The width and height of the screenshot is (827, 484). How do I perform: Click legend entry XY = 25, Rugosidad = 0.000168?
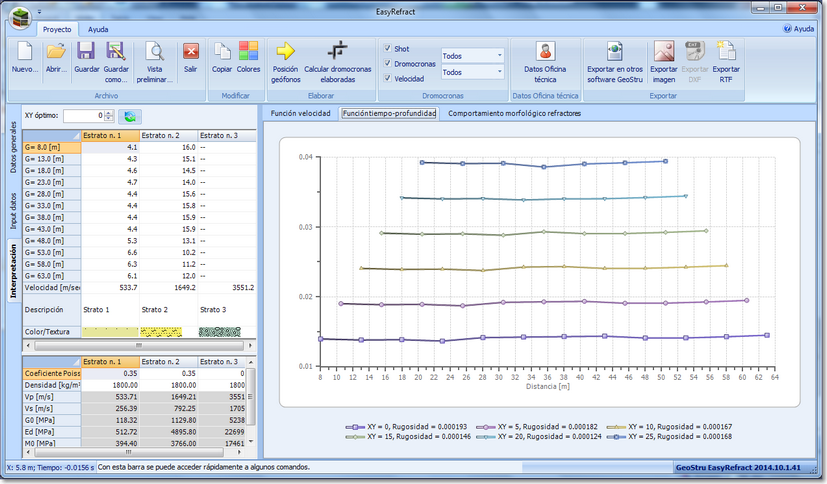pos(668,437)
